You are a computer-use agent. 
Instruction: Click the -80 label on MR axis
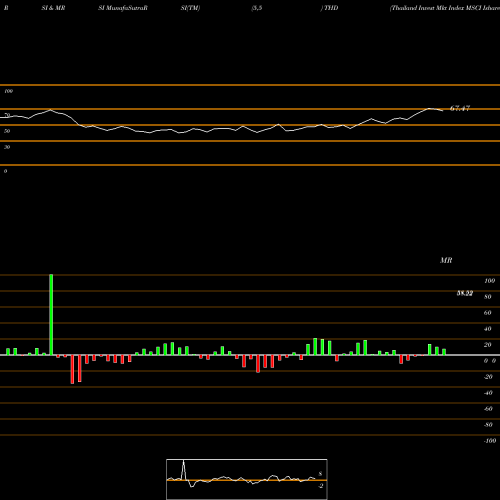(488, 425)
